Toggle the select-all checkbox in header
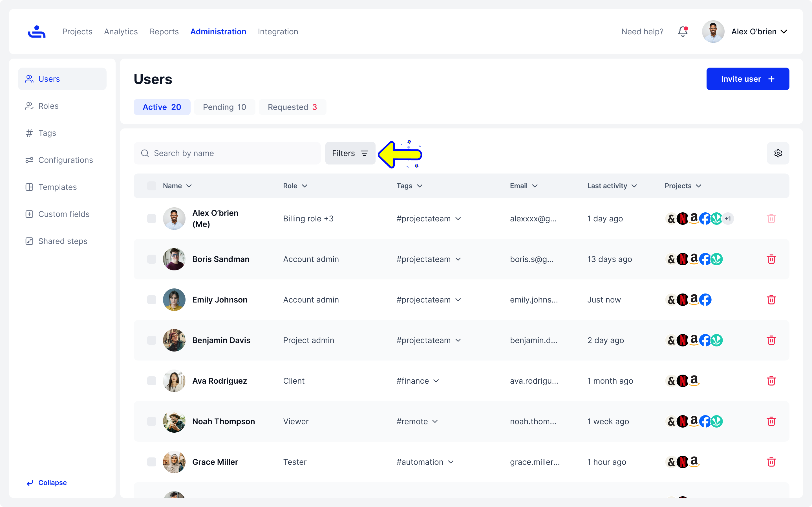 click(152, 186)
